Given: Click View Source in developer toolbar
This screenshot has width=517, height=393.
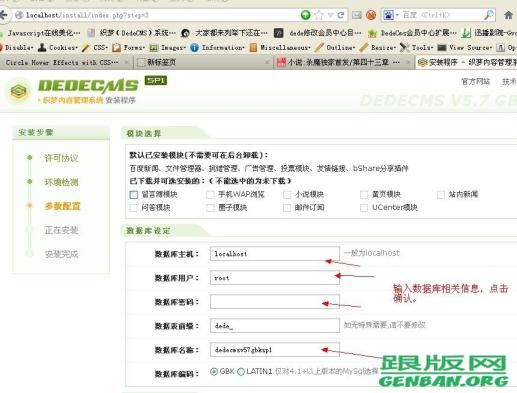Looking at the screenshot, I should 465,48.
